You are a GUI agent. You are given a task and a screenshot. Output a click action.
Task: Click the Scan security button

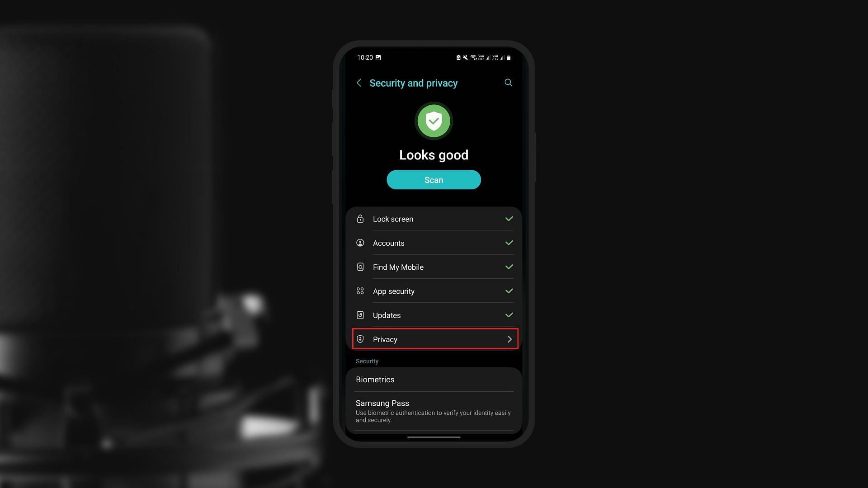pos(434,179)
